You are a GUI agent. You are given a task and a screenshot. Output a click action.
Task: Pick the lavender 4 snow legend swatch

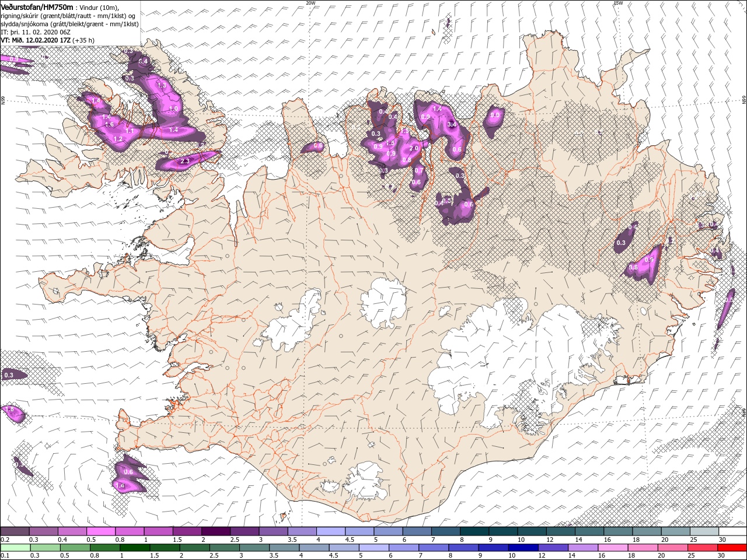pos(331,531)
